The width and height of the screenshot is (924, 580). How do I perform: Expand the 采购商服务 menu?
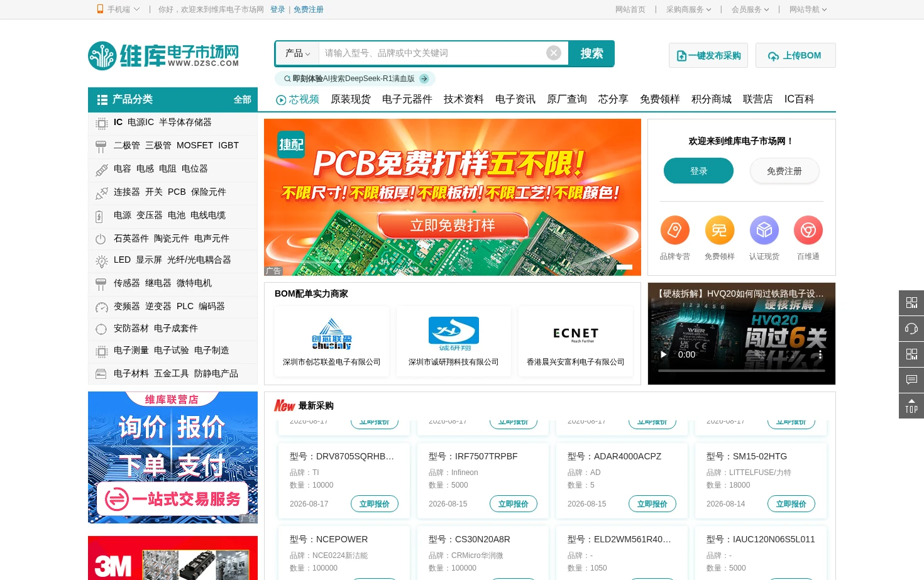[x=688, y=9]
